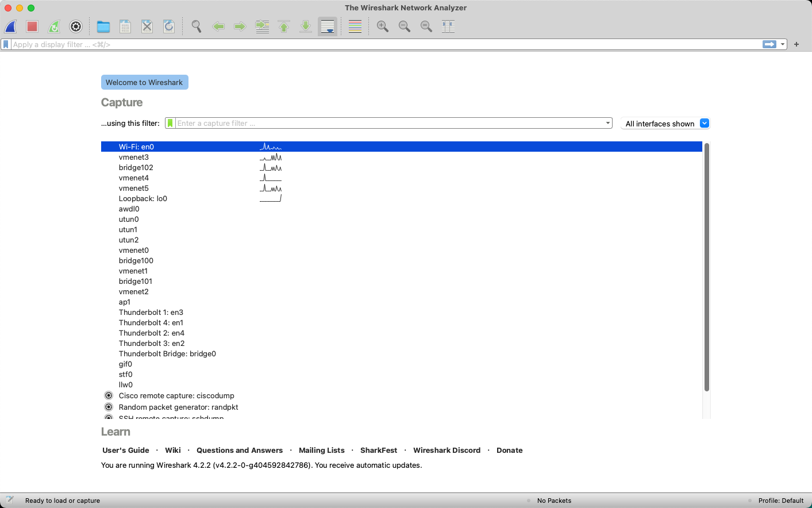The image size is (812, 508).
Task: Go forward in packet history arrow
Action: (x=240, y=26)
